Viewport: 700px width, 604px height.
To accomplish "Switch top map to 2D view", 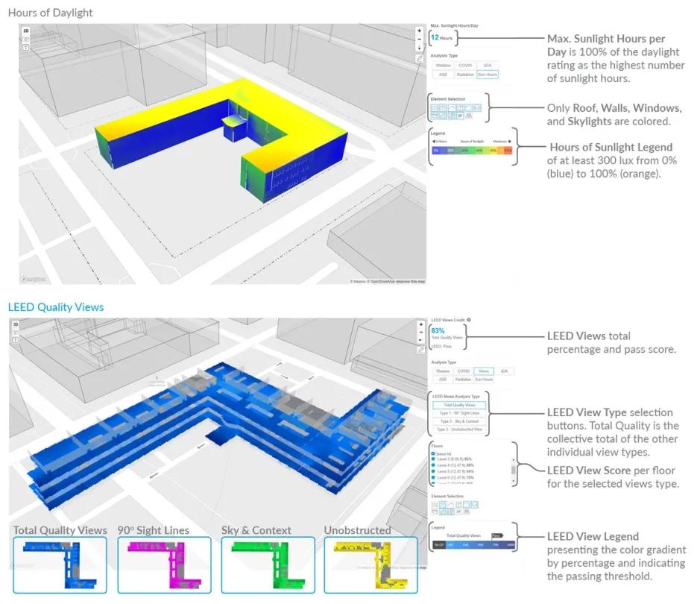I will (26, 31).
